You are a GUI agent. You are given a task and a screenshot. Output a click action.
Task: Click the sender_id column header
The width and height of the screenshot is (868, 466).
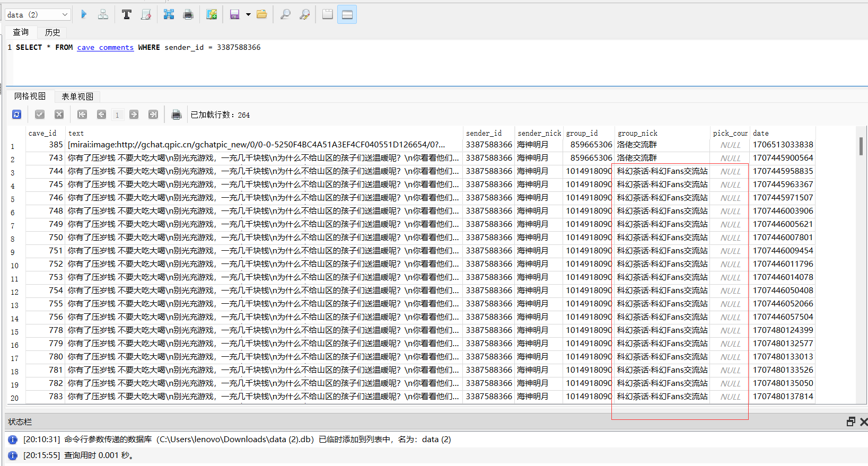point(488,133)
